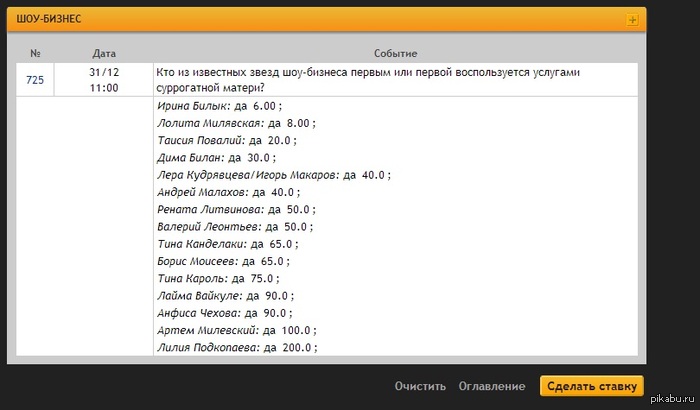Click the Сделать ставку button
The image size is (700, 410).
click(x=592, y=386)
